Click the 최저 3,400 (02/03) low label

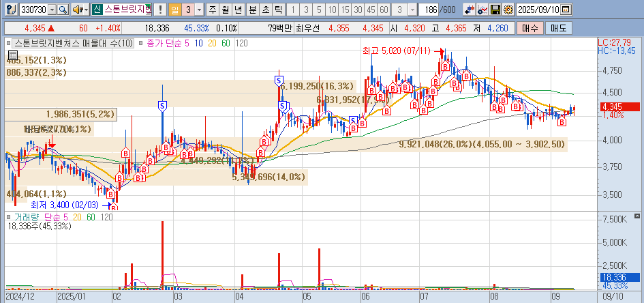64,204
